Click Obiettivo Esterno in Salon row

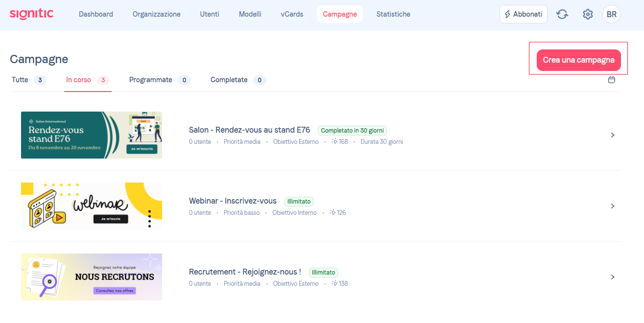(296, 142)
